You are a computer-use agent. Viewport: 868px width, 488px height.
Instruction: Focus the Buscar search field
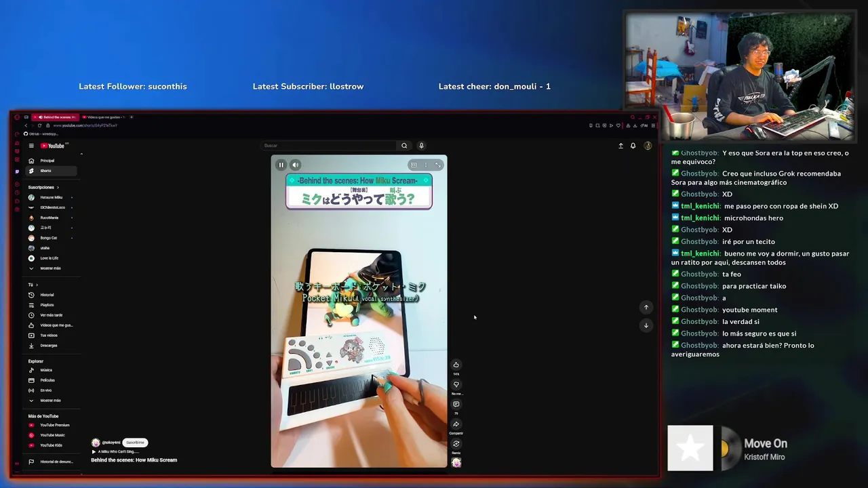pos(329,146)
